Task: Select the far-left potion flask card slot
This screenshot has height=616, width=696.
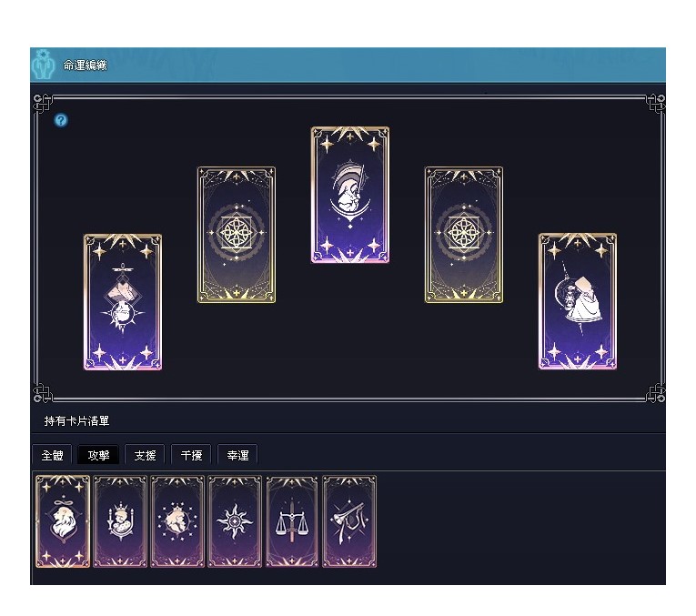Action: [x=123, y=302]
